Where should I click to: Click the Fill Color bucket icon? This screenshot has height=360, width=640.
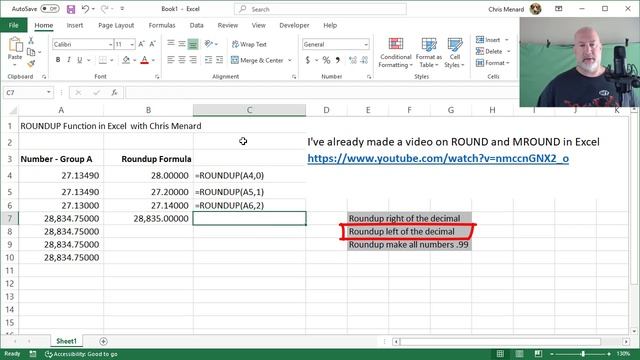click(126, 60)
